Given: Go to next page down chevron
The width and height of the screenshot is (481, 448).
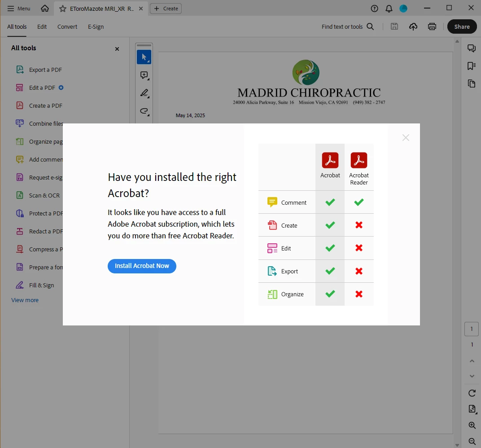Looking at the screenshot, I should [x=472, y=376].
